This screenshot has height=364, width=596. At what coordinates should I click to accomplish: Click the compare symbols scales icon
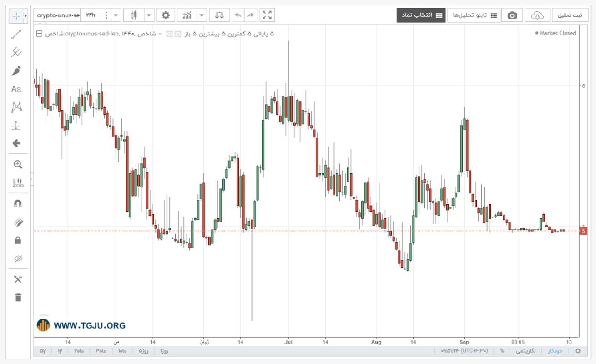click(x=220, y=15)
